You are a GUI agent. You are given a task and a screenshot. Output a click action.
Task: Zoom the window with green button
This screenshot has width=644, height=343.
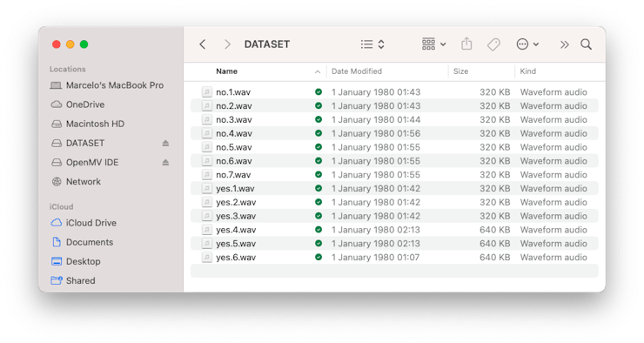pos(84,44)
